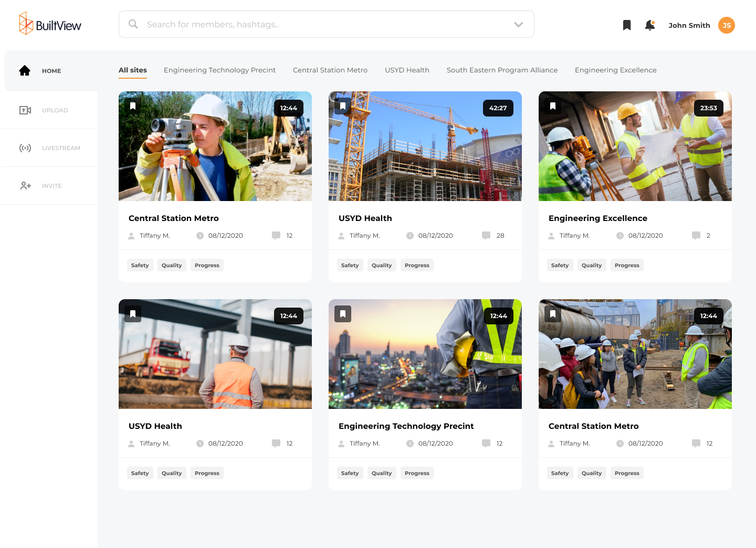The image size is (756, 548).
Task: Open the surveyor thumbnail with 12:44 duration
Action: [215, 146]
